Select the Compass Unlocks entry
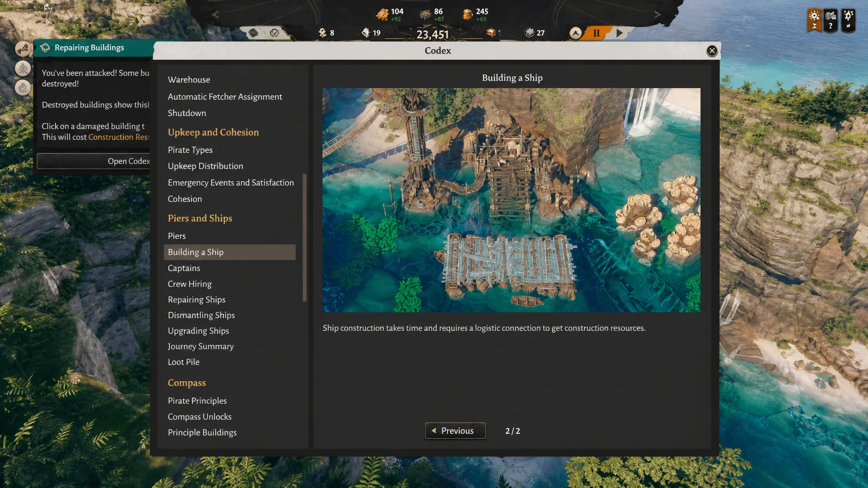The image size is (868, 488). click(200, 417)
